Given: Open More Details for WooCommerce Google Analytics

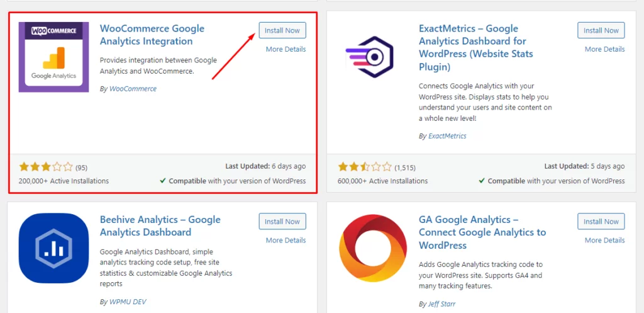Looking at the screenshot, I should tap(286, 49).
